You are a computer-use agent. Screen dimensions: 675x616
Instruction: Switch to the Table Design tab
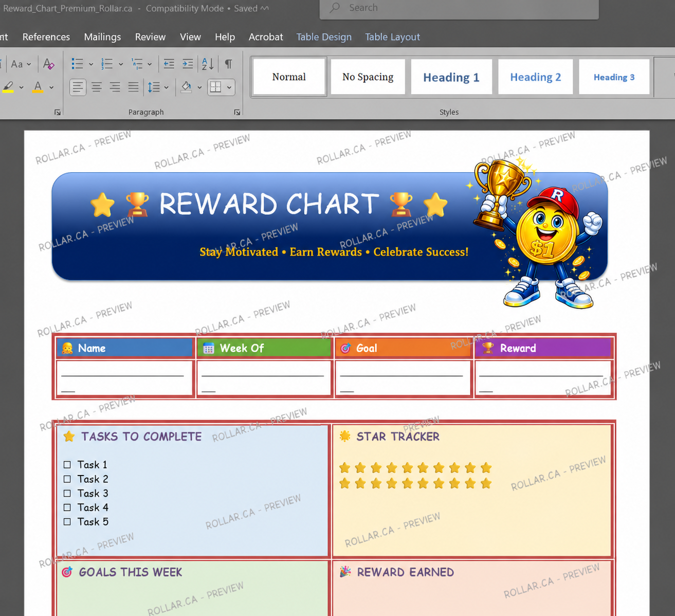(x=324, y=37)
